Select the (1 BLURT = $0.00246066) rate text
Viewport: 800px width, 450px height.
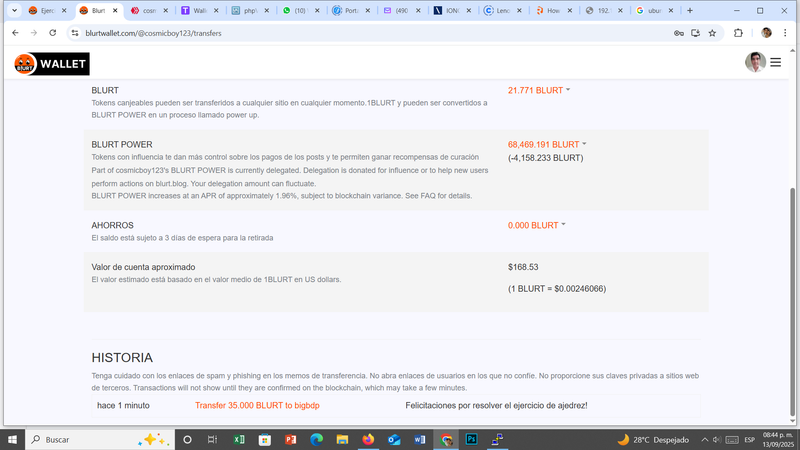557,289
